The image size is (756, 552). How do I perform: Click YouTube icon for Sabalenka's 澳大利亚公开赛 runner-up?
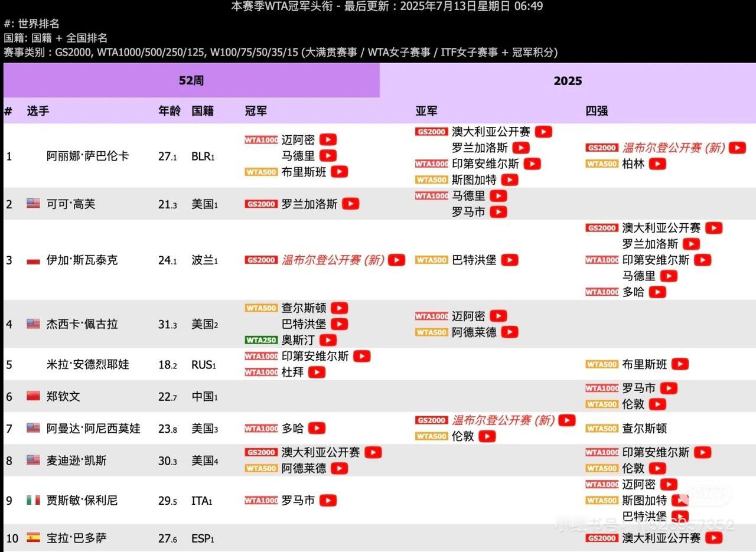543,132
